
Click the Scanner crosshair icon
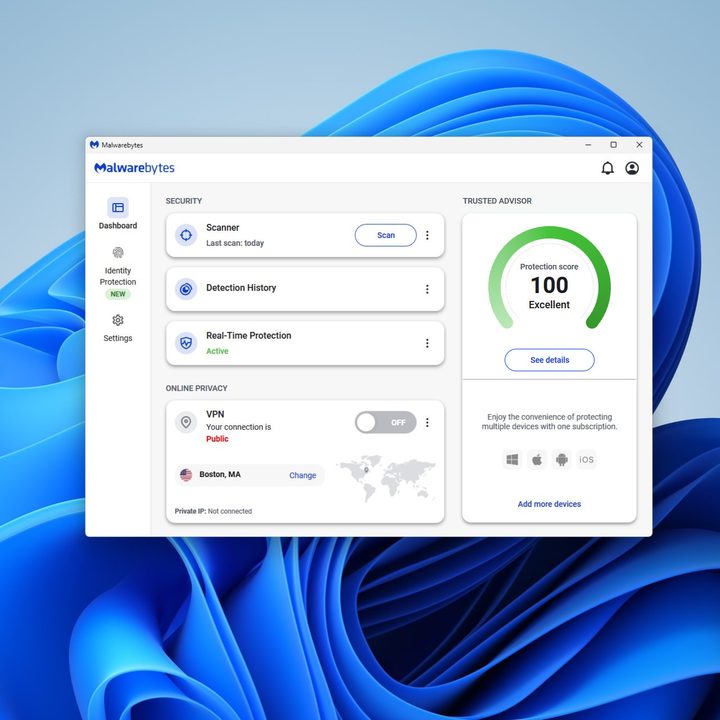(186, 235)
